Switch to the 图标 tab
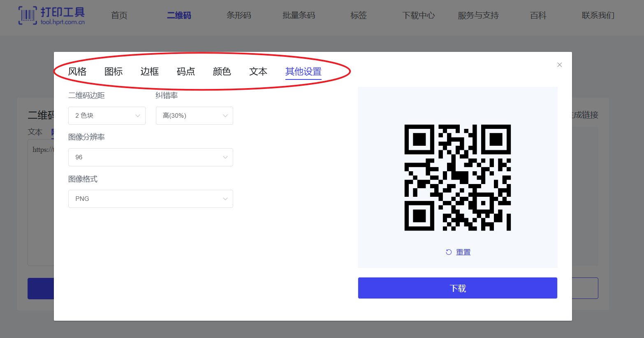The height and width of the screenshot is (338, 644). [x=114, y=72]
